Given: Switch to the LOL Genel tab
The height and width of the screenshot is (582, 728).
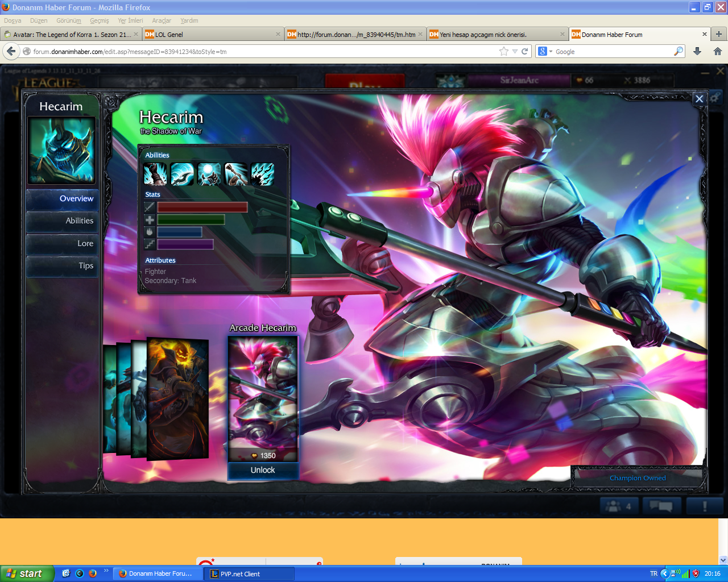Looking at the screenshot, I should [x=213, y=34].
